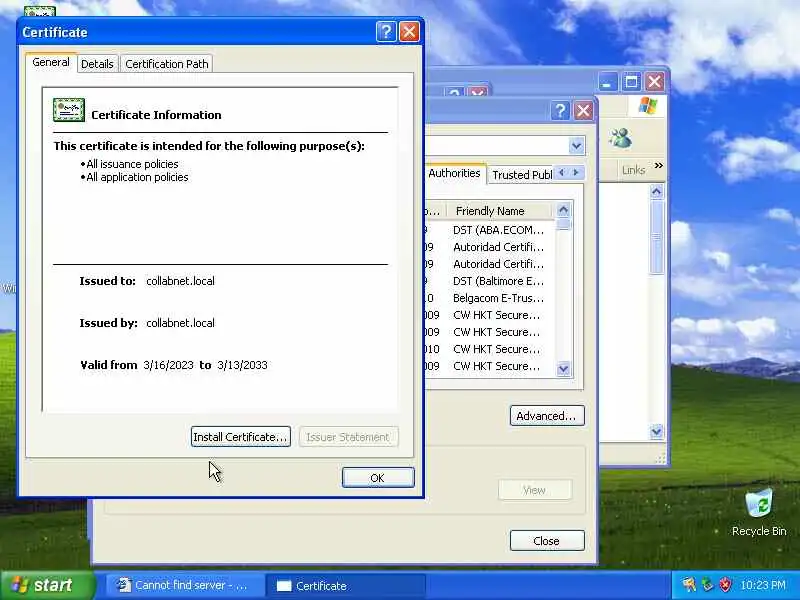Click the Recycle Bin desktop icon

[759, 513]
